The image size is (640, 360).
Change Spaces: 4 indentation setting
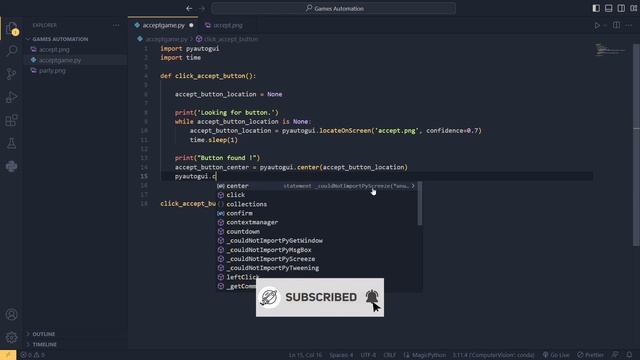(341, 355)
